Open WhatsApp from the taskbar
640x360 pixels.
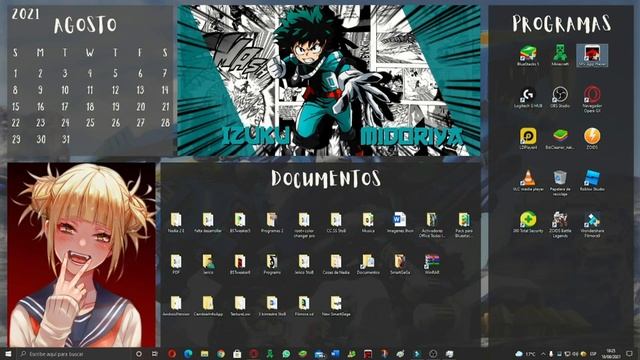click(286, 353)
